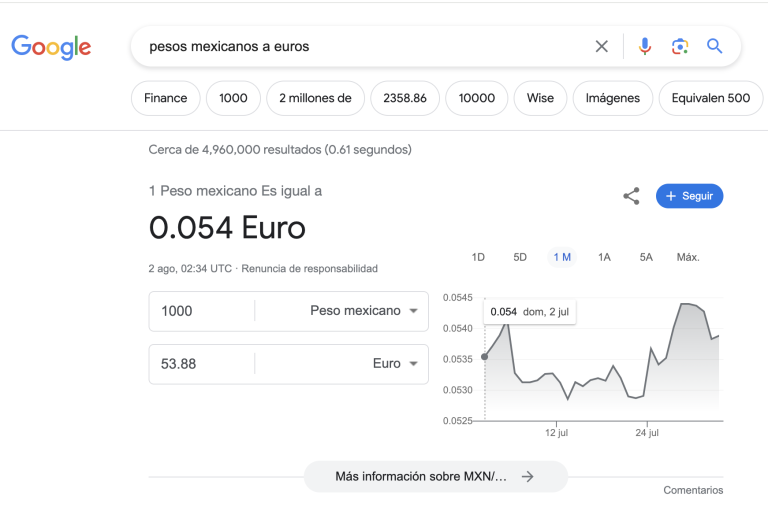The height and width of the screenshot is (529, 768).
Task: Show the 5A chart range
Action: 646,257
